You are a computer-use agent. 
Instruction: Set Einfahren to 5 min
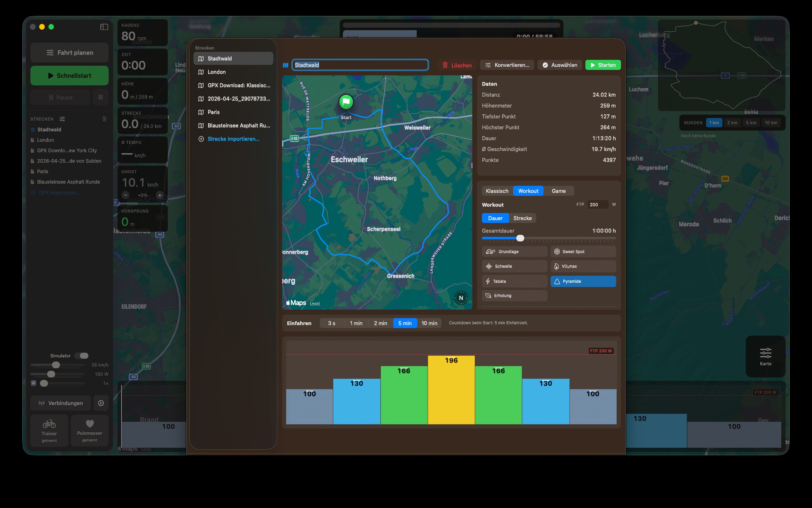point(405,323)
